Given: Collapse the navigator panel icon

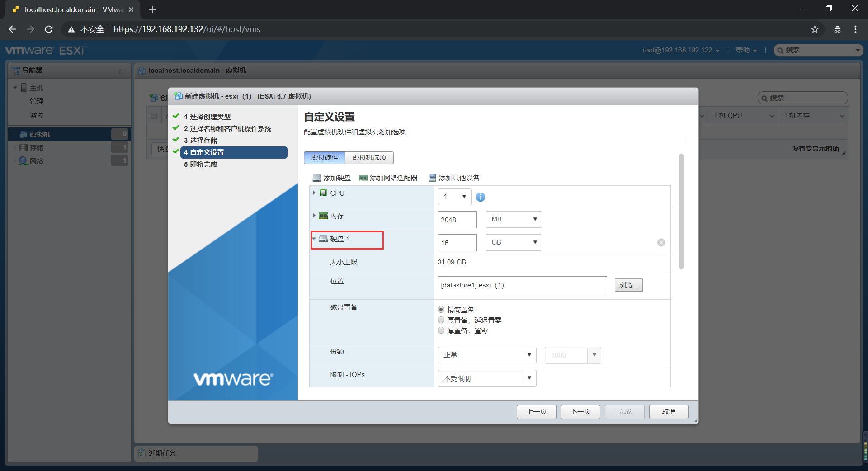Looking at the screenshot, I should pos(122,71).
